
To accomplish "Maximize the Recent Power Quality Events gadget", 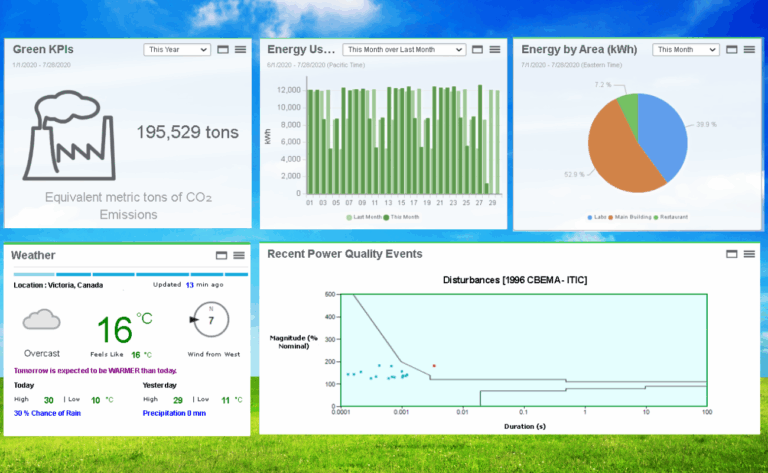I will 732,254.
